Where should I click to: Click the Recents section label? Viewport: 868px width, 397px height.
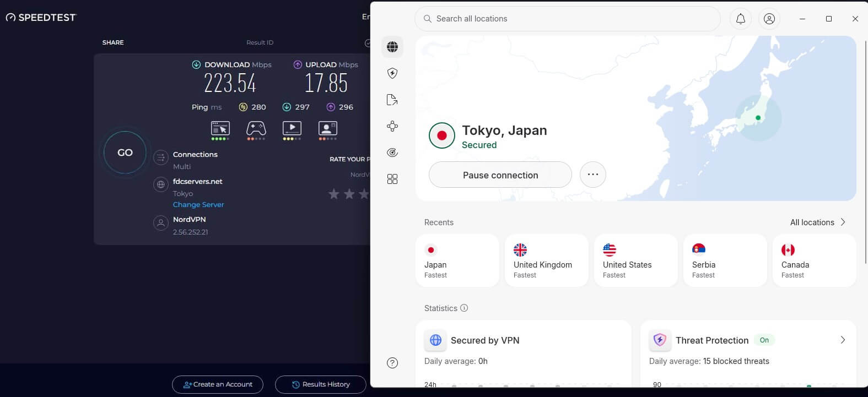(439, 222)
